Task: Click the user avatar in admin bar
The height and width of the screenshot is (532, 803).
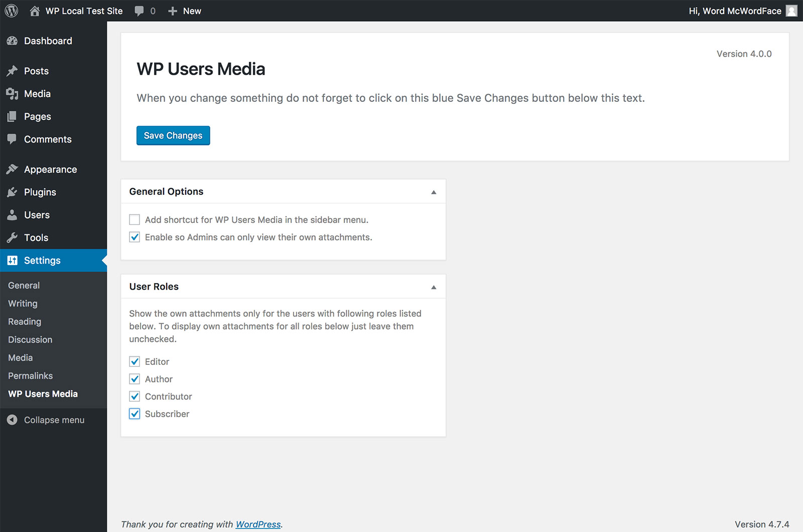Action: 791,11
